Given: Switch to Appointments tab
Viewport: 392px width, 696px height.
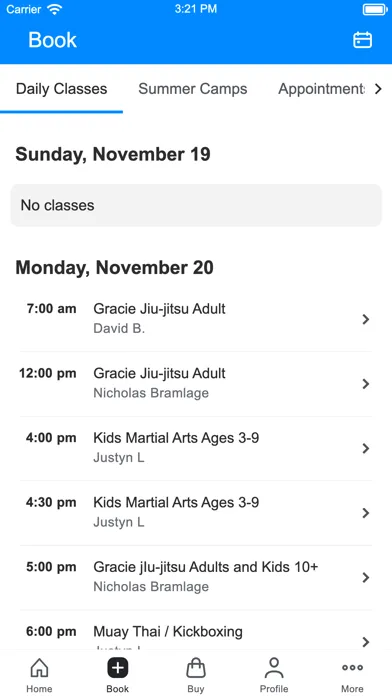Looking at the screenshot, I should pyautogui.click(x=321, y=89).
